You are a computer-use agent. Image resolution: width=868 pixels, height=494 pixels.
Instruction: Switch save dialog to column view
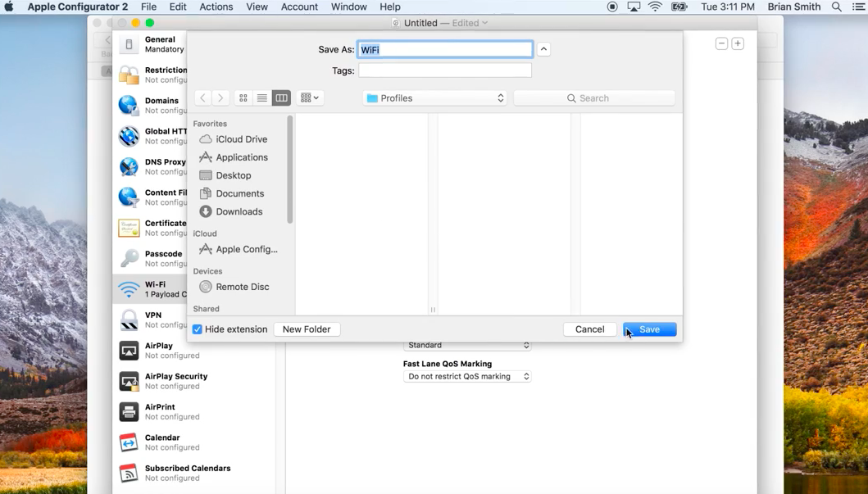coord(281,98)
